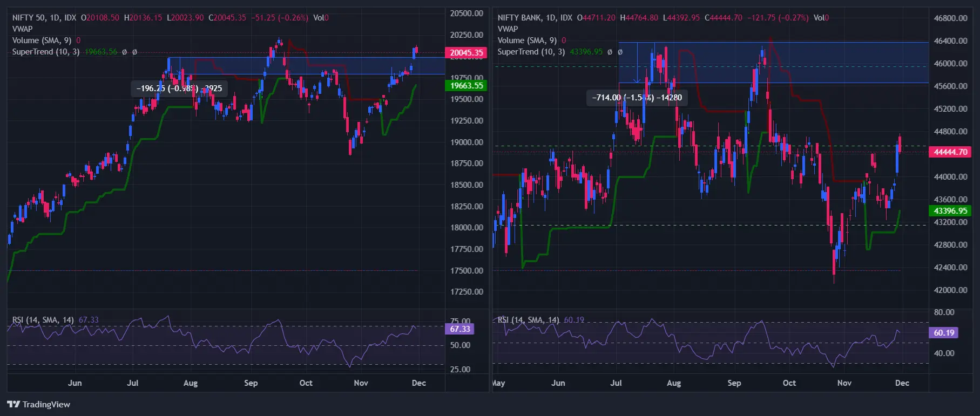Screen dimensions: 980x416
Task: Click the 44000.00 price axis label
Action: coord(950,177)
